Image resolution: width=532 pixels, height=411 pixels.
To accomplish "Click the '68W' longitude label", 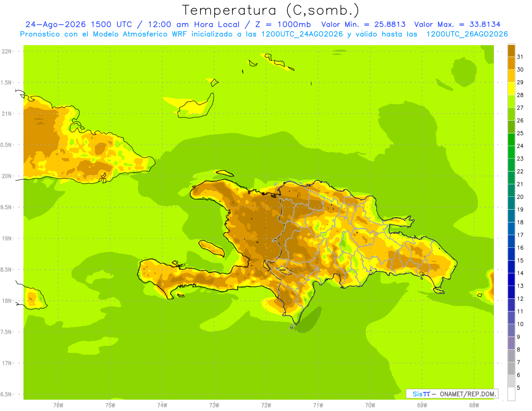I will point(473,405).
